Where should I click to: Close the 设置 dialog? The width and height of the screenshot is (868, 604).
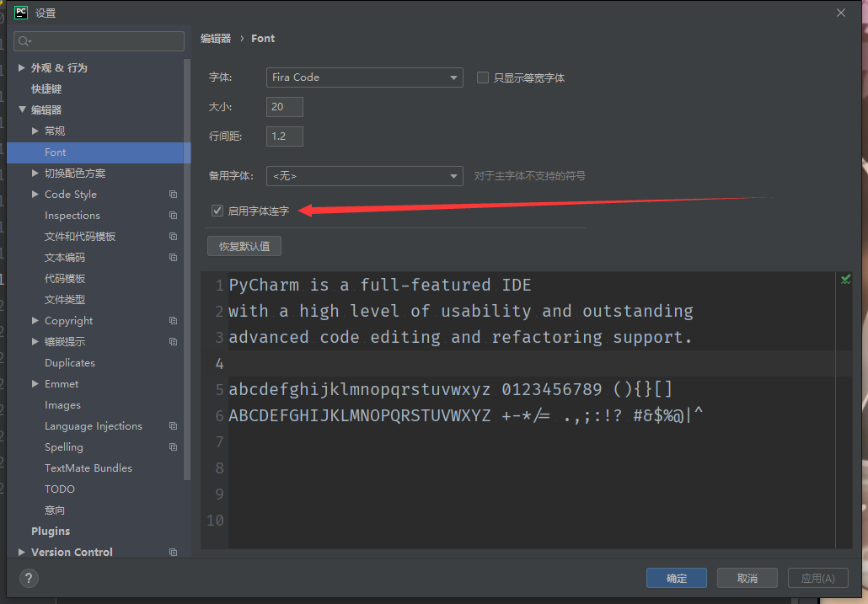(841, 13)
